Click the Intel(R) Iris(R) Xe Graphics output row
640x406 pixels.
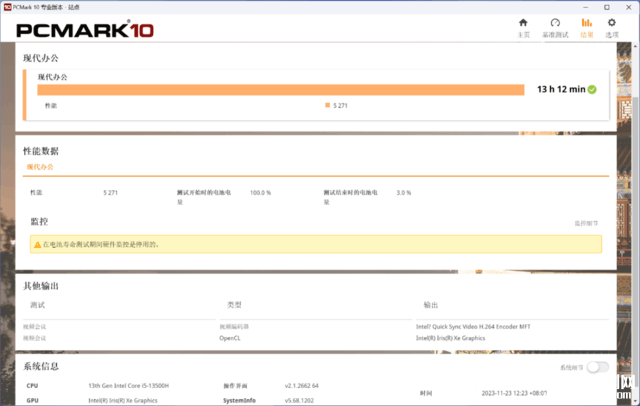(x=450, y=338)
